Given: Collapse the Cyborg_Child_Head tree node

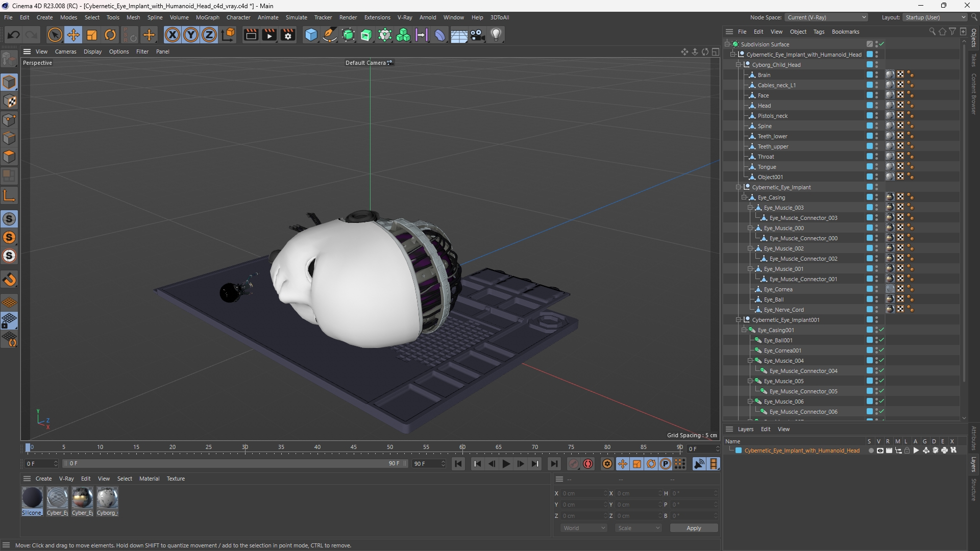Looking at the screenshot, I should coord(738,65).
